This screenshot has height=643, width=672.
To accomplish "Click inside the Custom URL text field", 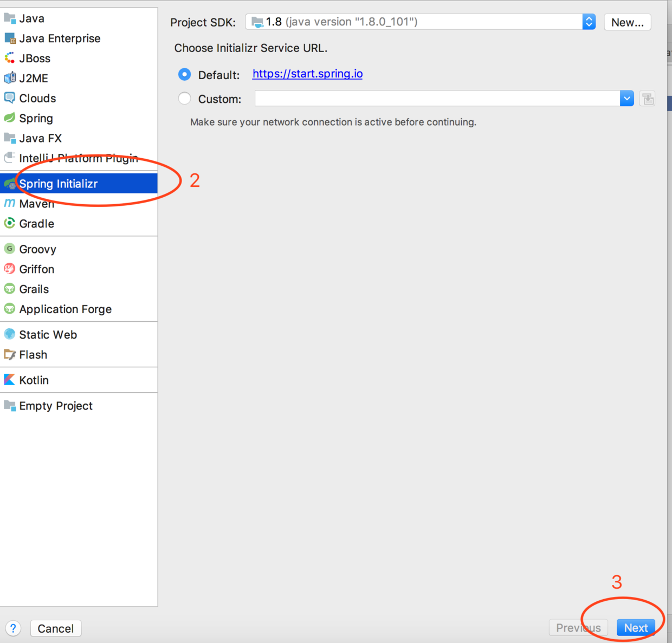I will [437, 99].
